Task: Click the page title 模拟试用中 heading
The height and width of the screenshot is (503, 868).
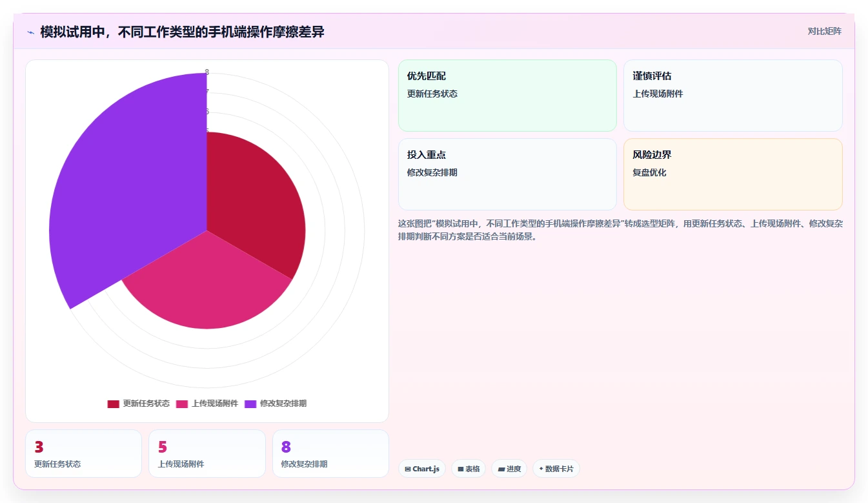Action: click(182, 32)
